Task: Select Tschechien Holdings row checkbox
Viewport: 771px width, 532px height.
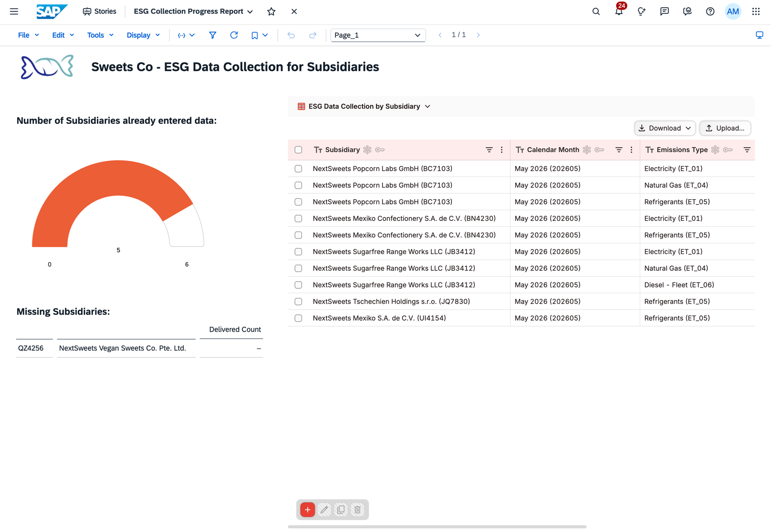Action: coord(298,302)
